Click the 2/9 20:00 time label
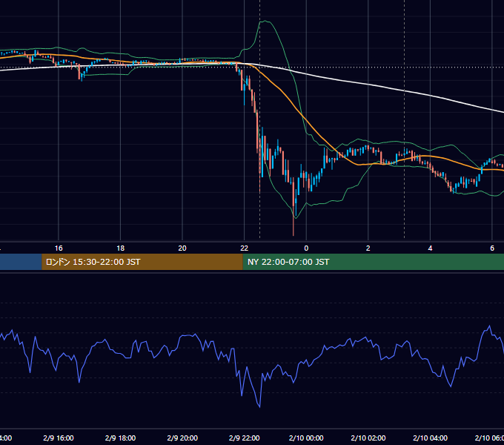This screenshot has width=504, height=445. coord(182,438)
